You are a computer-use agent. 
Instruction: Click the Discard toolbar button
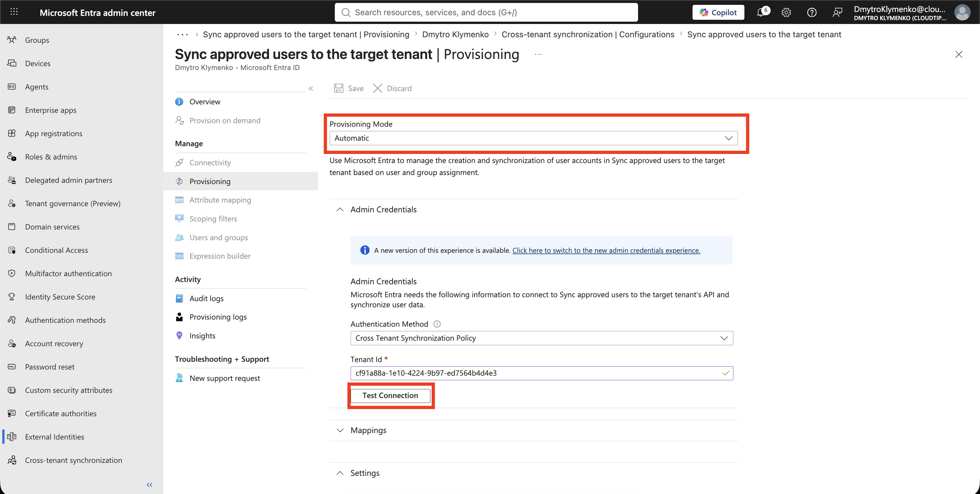click(x=392, y=88)
